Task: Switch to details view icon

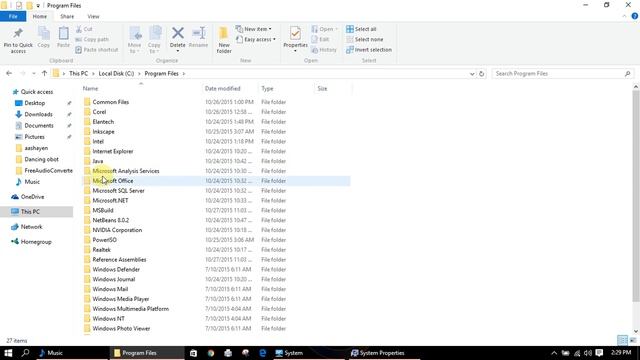Action: tap(622, 340)
